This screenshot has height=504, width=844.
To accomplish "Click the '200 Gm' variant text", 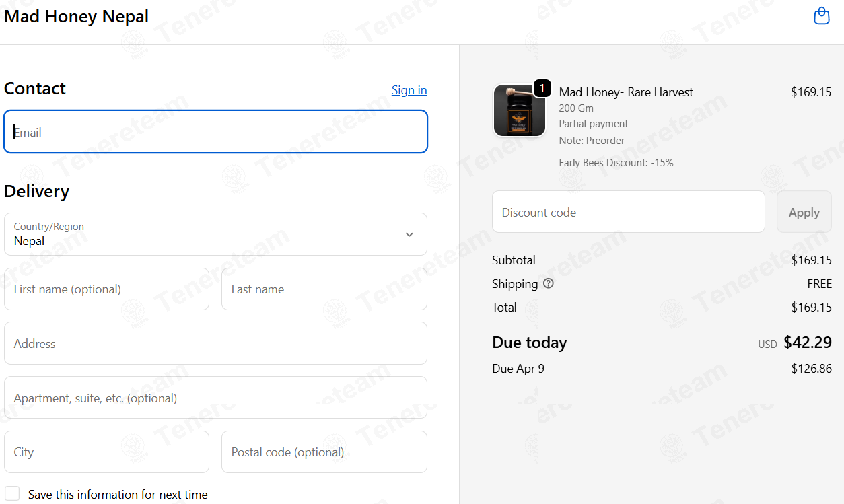I will 576,108.
